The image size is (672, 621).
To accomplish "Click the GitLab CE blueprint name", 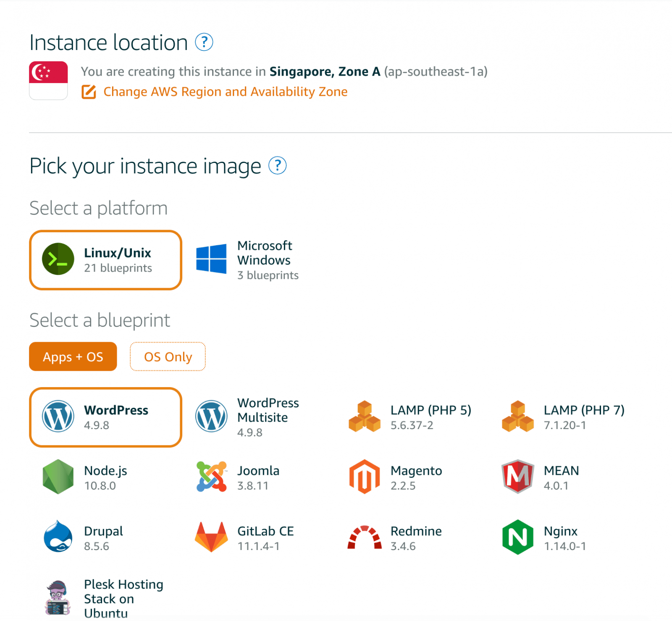I will point(265,531).
